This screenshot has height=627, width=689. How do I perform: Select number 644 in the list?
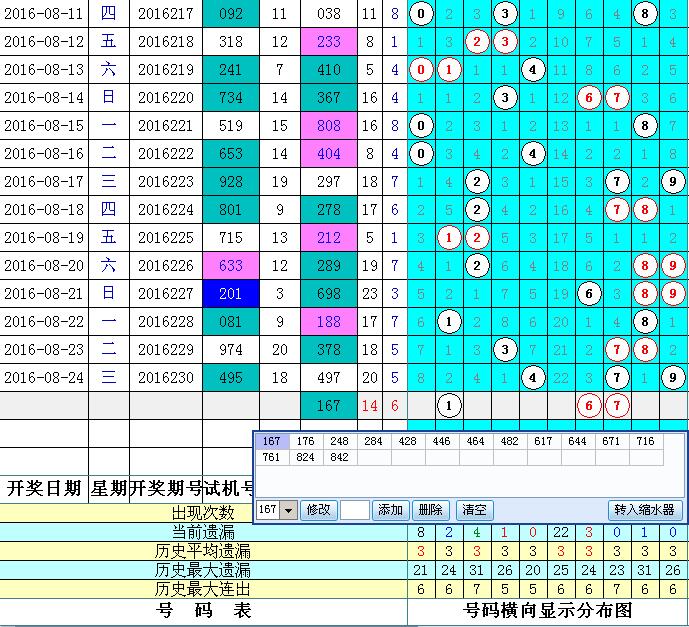(578, 441)
